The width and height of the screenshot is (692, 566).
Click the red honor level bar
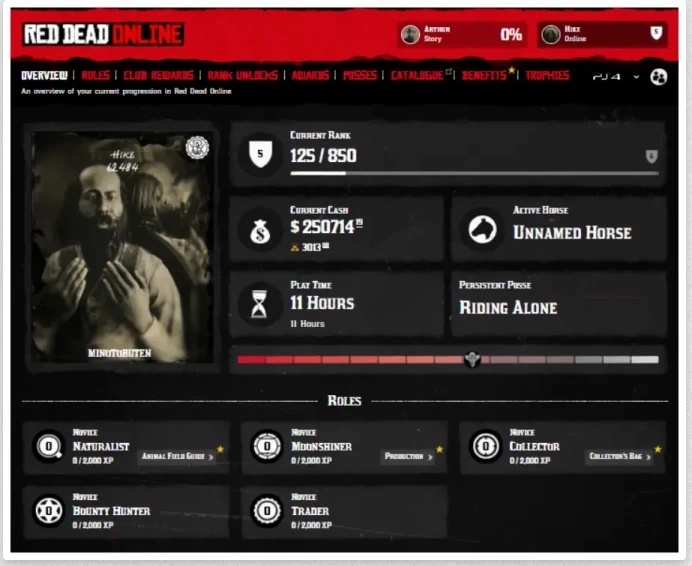tap(448, 360)
